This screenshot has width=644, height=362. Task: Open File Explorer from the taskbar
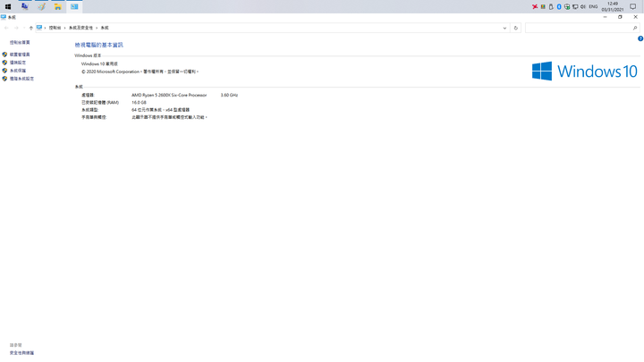tap(58, 6)
